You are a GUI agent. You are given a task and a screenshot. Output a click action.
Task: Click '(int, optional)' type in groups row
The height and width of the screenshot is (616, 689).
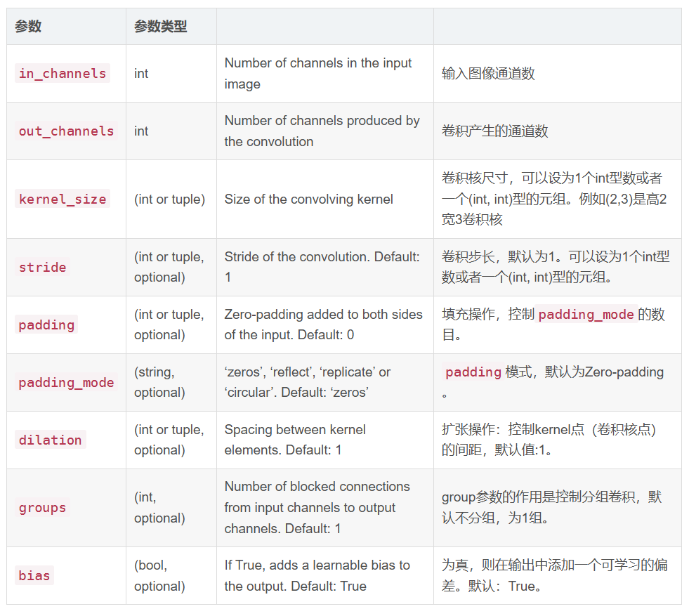pyautogui.click(x=159, y=507)
